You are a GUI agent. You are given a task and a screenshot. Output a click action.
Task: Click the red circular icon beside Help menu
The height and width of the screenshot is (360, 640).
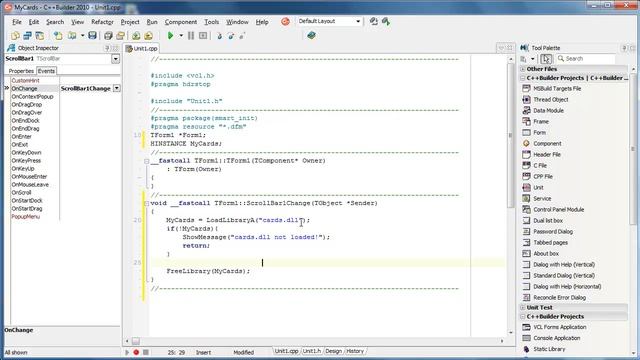tap(285, 21)
